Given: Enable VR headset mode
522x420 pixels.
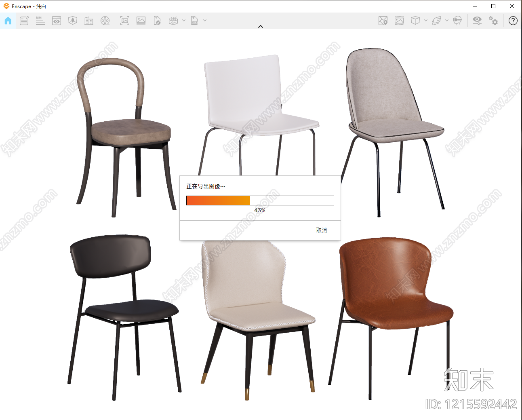Looking at the screenshot, I should click(457, 21).
